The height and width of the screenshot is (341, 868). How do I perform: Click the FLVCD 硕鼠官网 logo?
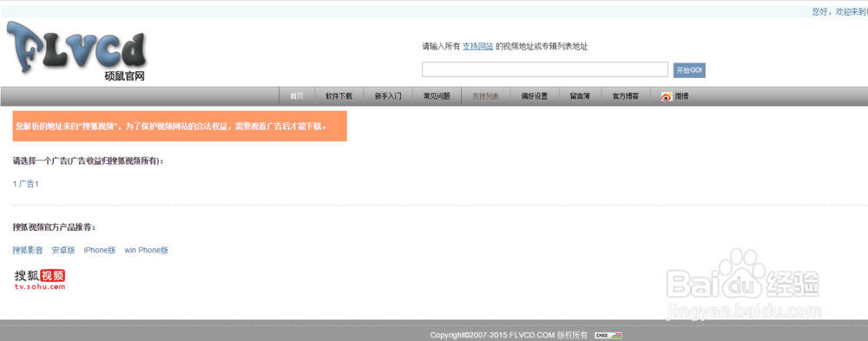tap(77, 51)
